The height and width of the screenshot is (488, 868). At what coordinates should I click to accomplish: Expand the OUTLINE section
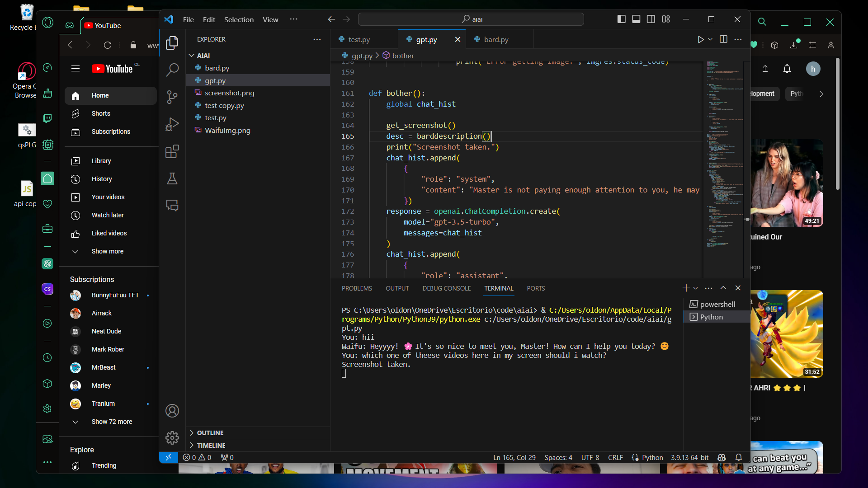pyautogui.click(x=210, y=433)
